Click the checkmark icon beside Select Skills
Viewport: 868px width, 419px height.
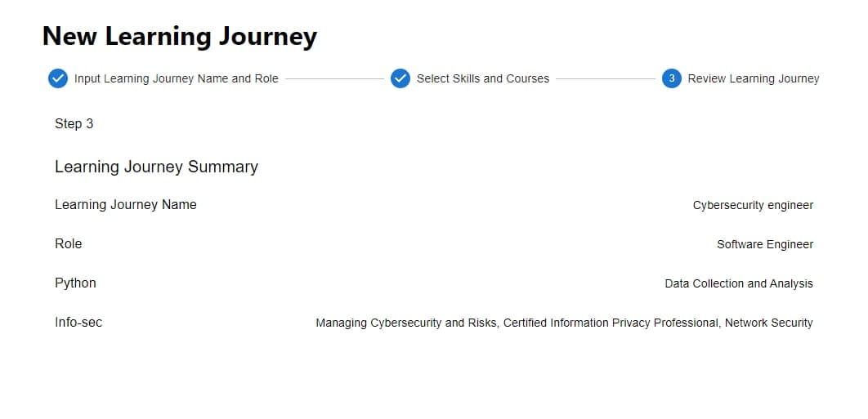click(400, 78)
